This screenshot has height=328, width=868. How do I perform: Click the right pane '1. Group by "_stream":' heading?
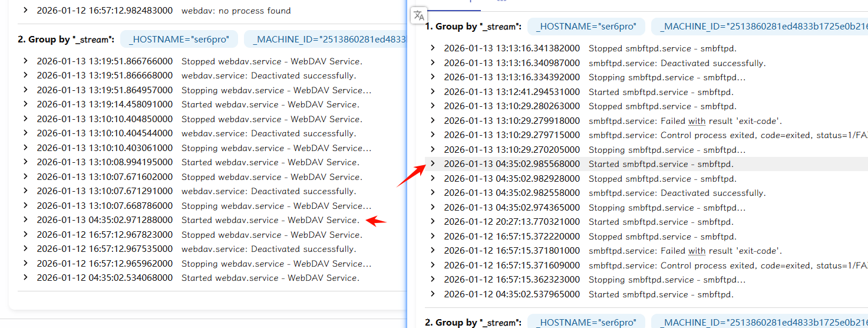pyautogui.click(x=473, y=27)
